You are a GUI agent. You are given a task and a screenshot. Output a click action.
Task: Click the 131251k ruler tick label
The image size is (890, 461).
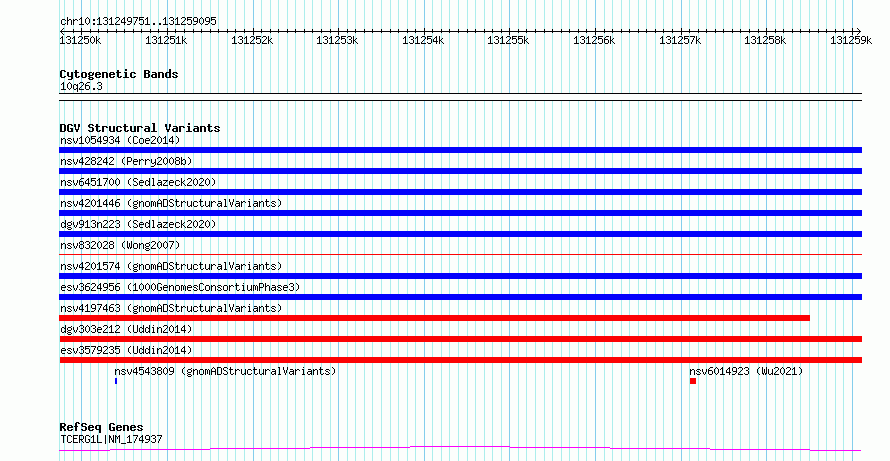pyautogui.click(x=166, y=40)
